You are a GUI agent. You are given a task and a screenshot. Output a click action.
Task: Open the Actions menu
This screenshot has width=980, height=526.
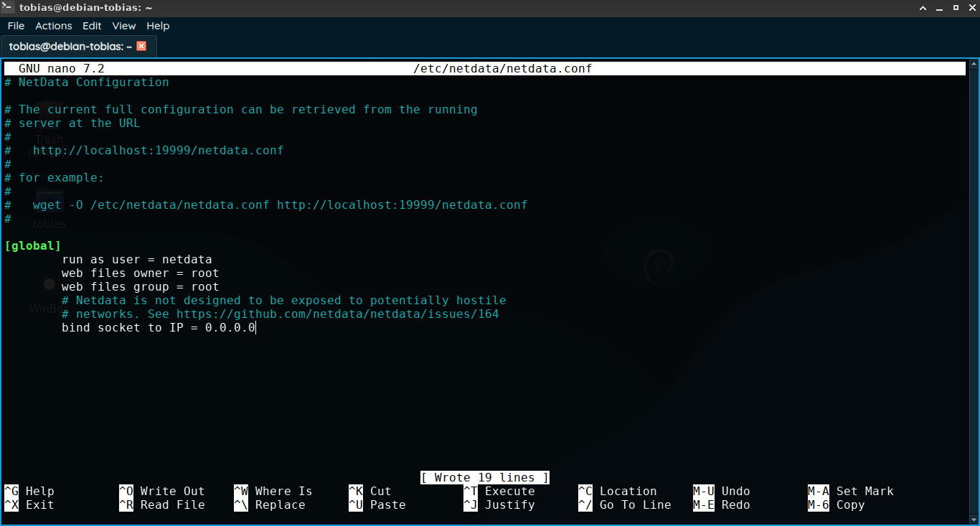click(54, 26)
